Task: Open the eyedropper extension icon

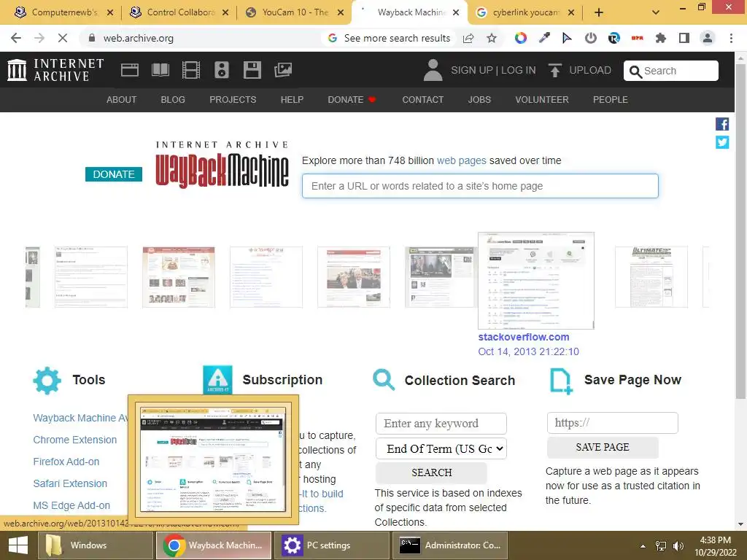Action: [x=544, y=38]
